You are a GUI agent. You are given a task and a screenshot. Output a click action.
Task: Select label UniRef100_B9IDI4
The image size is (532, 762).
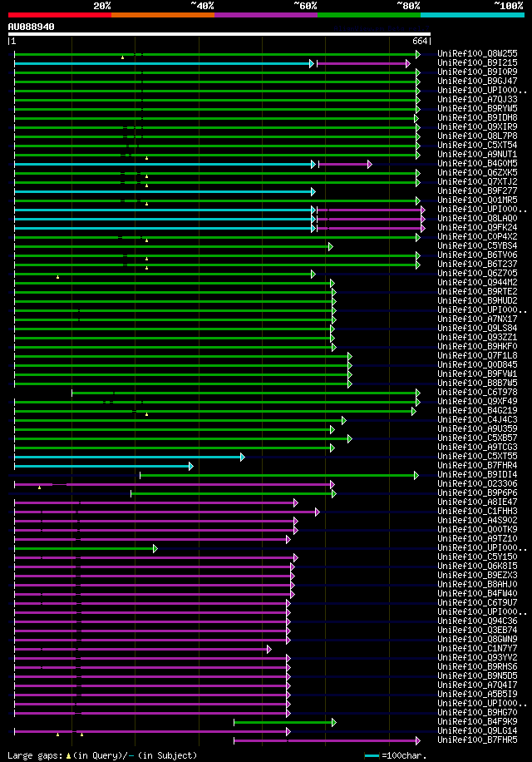coord(477,475)
